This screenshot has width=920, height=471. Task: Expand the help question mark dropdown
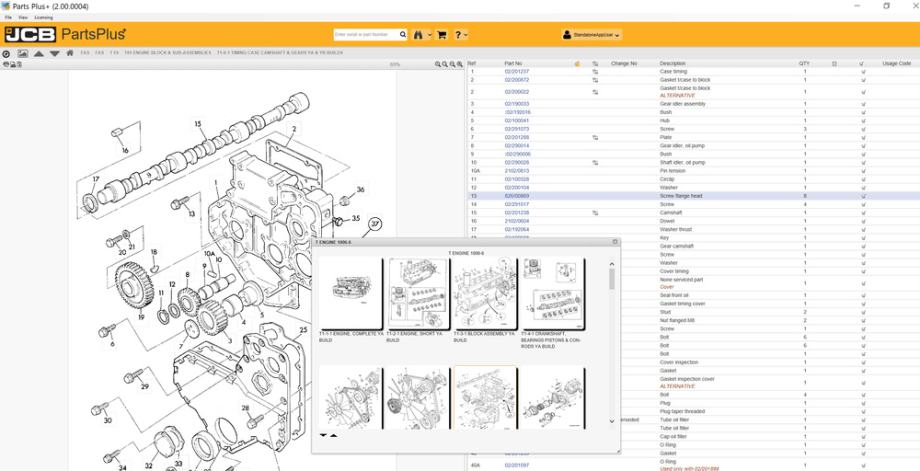(461, 34)
